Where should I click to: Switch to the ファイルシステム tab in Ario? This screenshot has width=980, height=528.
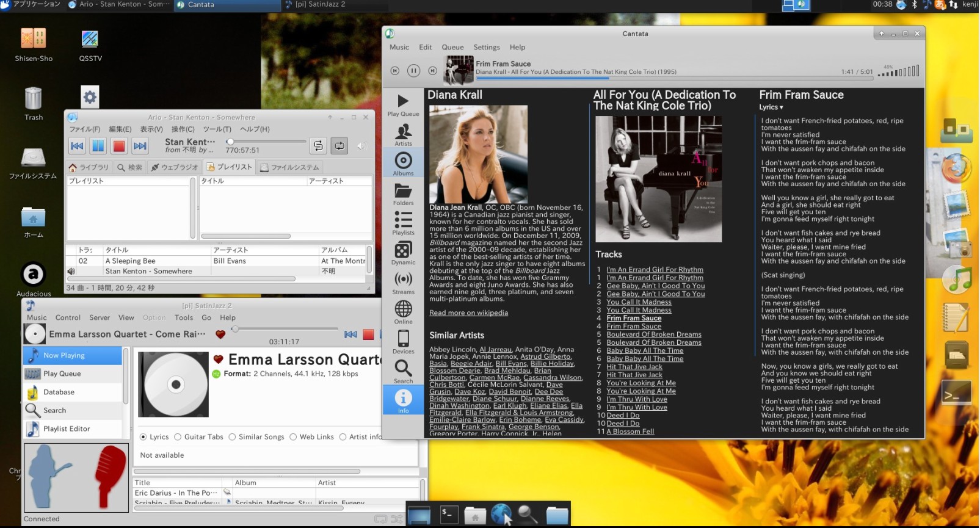tap(289, 167)
